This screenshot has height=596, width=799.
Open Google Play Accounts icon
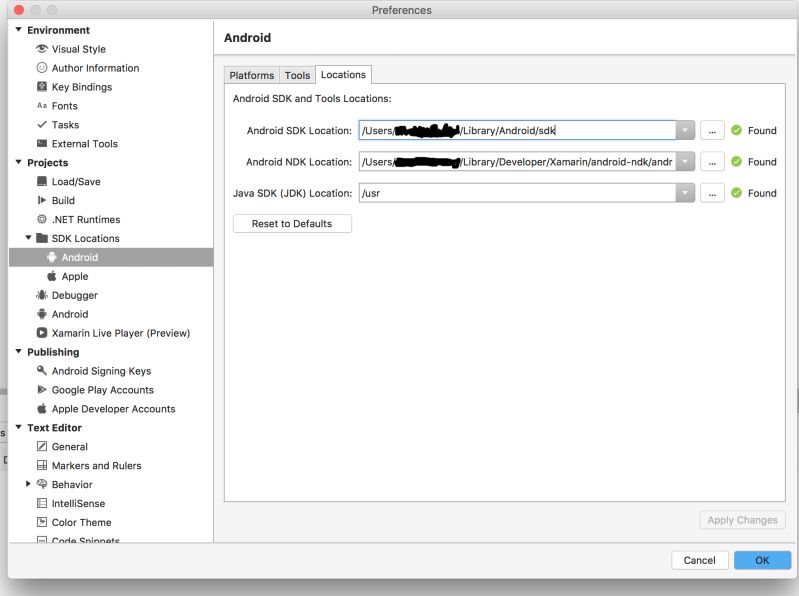[42, 390]
